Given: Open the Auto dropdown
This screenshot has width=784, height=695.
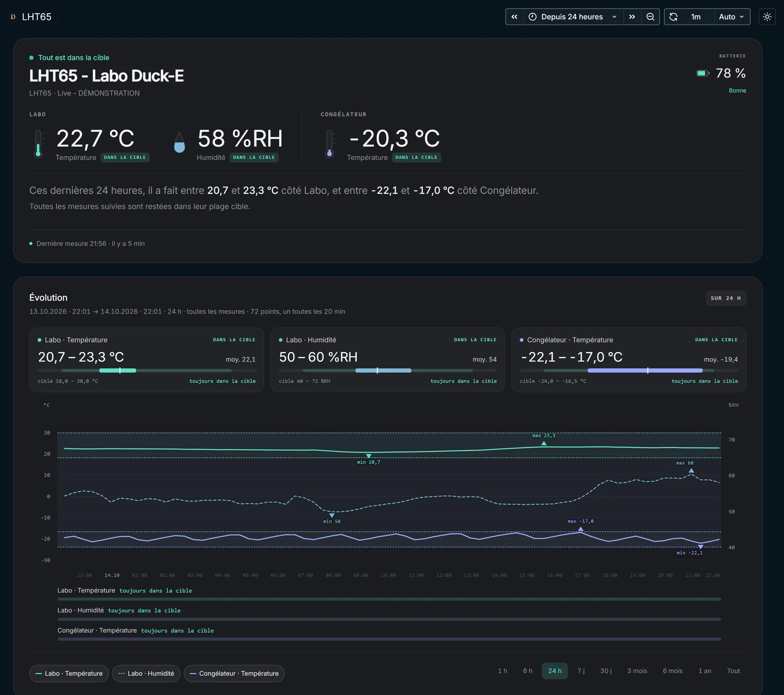Looking at the screenshot, I should pos(732,17).
